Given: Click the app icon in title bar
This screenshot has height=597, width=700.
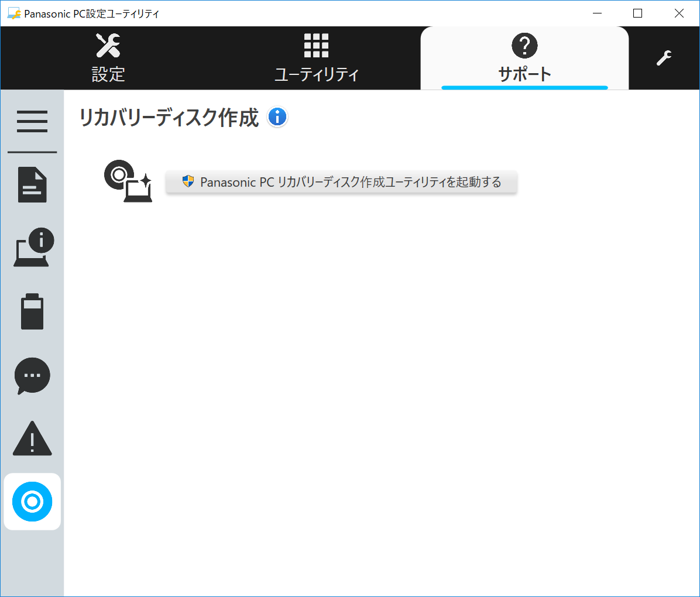Looking at the screenshot, I should 14,13.
